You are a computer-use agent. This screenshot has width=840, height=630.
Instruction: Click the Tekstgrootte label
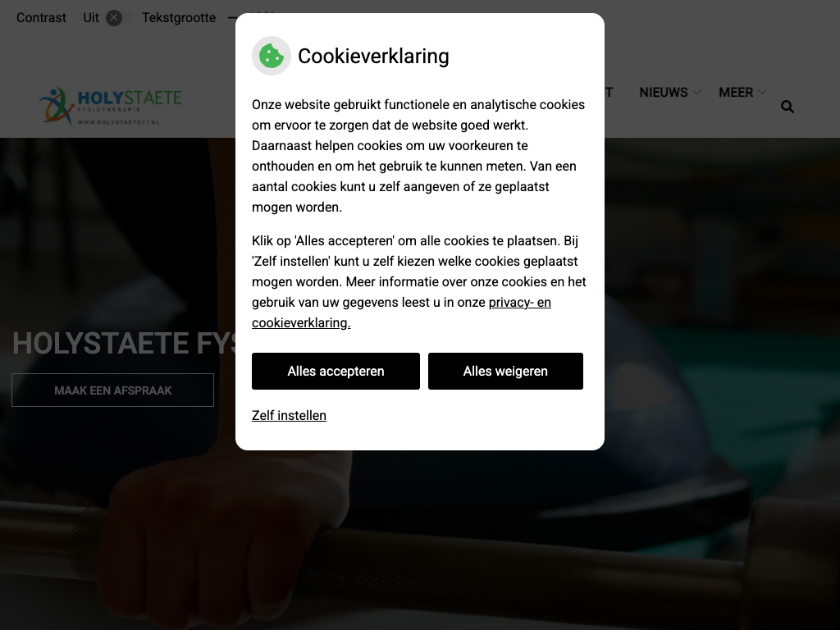coord(178,18)
